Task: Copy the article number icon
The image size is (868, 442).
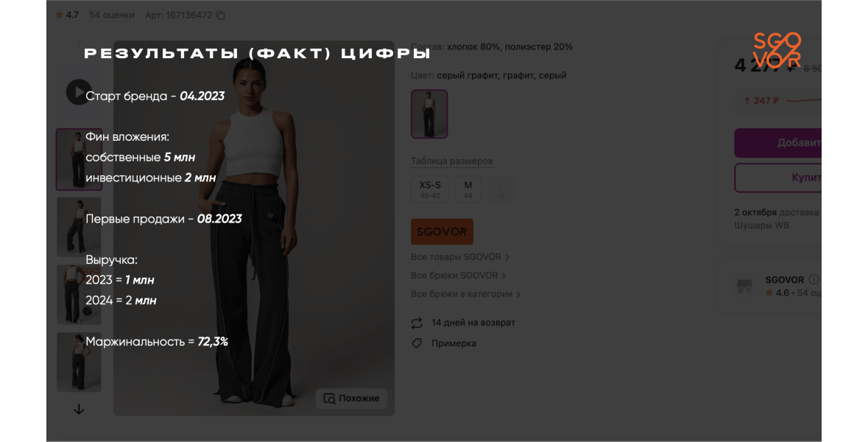Action: coord(220,15)
